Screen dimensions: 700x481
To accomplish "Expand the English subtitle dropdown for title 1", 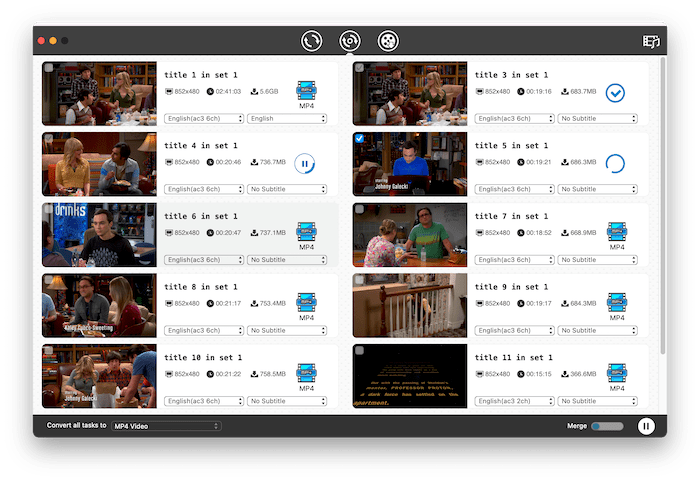I will tap(288, 118).
